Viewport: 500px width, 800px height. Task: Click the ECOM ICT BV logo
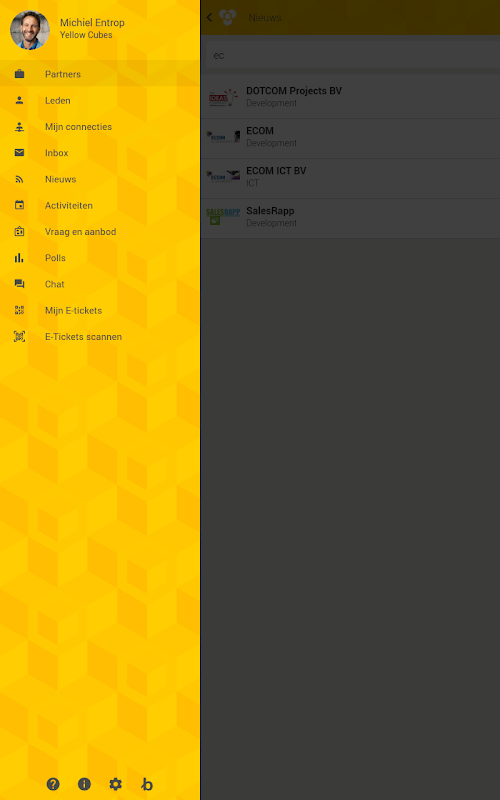coord(223,177)
